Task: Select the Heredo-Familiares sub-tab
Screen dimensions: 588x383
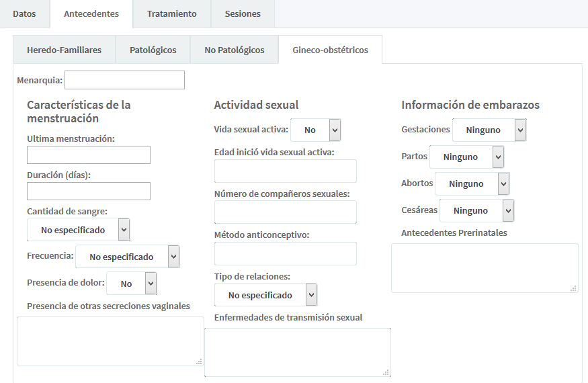Action: (64, 50)
